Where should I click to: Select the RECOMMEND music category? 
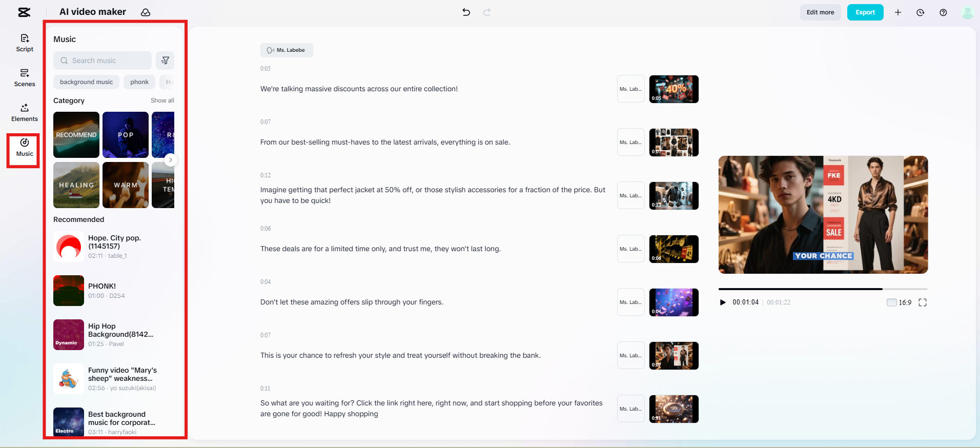click(76, 135)
